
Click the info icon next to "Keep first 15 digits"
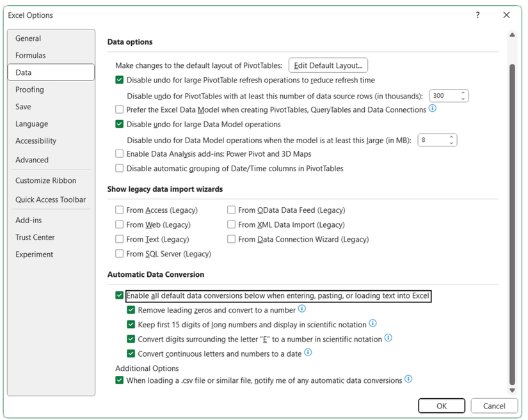(x=371, y=324)
